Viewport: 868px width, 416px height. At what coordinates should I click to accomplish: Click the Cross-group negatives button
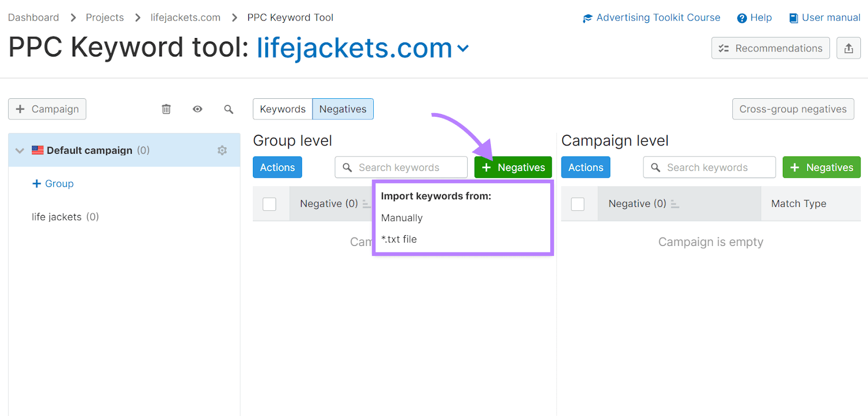pos(793,109)
